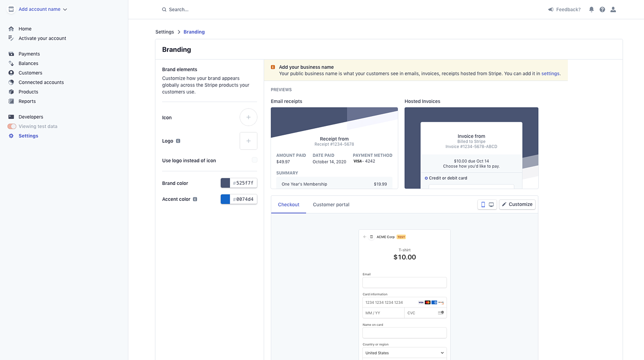
Task: Click the Reports chart icon
Action: 11,101
